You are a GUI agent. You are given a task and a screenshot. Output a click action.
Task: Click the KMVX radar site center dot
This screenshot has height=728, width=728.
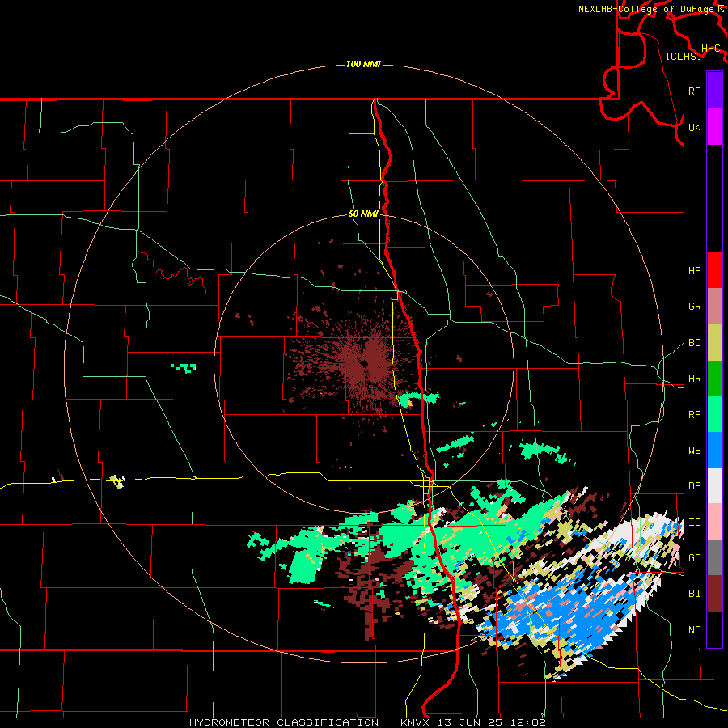coord(365,364)
